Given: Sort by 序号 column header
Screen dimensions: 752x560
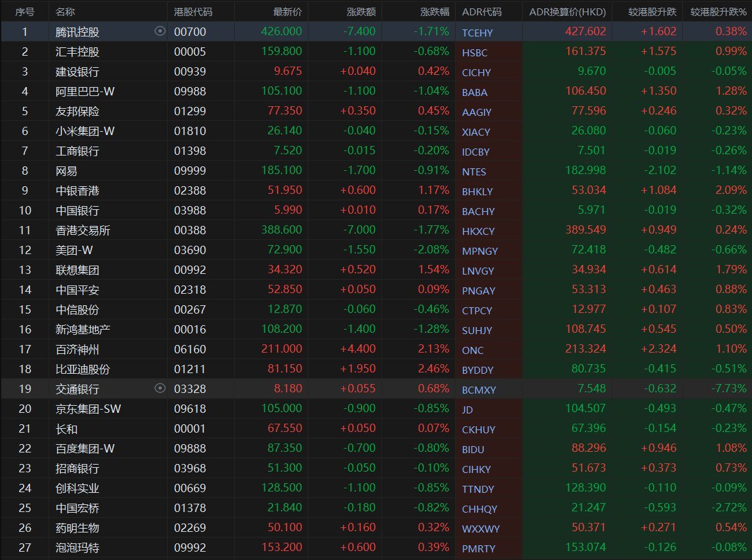Looking at the screenshot, I should pos(24,12).
